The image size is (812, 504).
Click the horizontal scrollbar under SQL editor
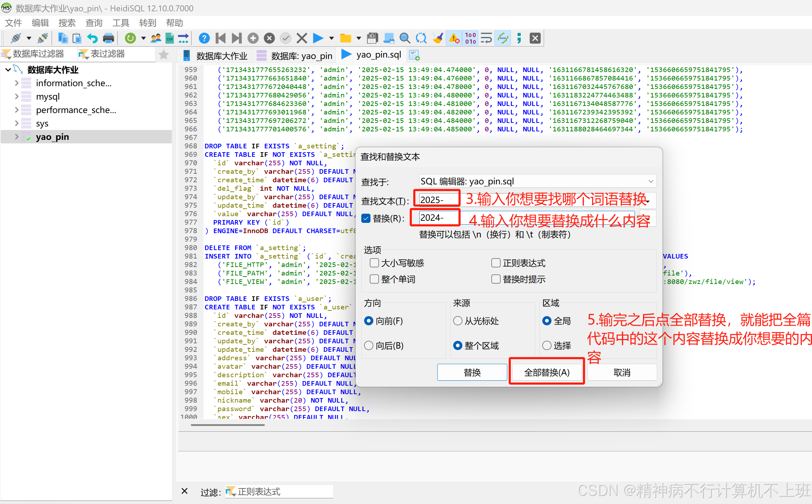click(x=228, y=425)
